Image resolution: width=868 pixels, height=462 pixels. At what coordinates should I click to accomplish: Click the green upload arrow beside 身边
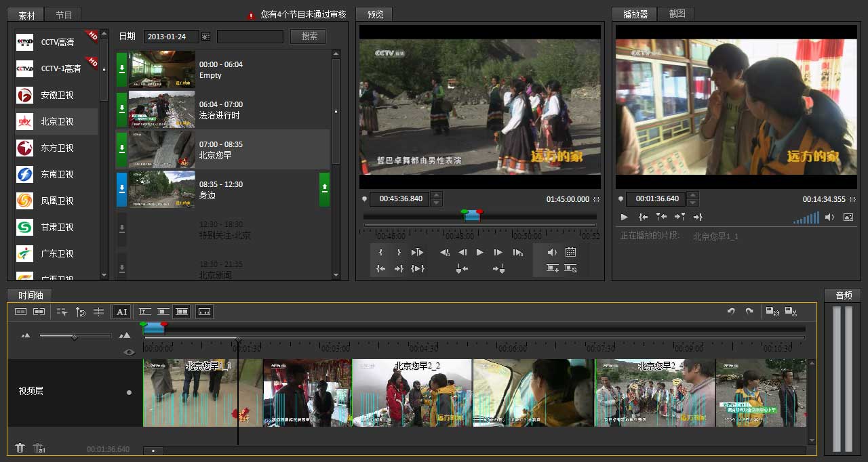click(325, 189)
